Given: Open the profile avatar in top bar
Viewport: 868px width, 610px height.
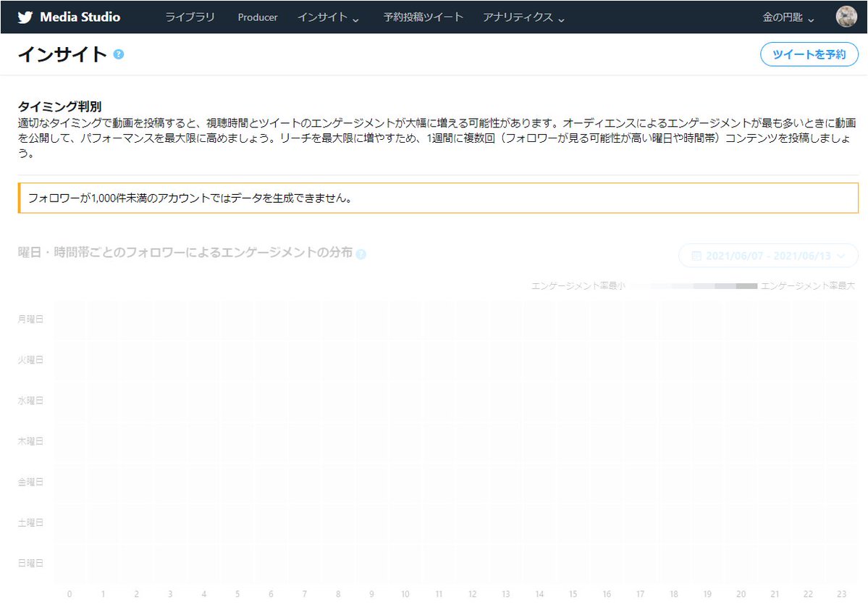Looking at the screenshot, I should (846, 17).
